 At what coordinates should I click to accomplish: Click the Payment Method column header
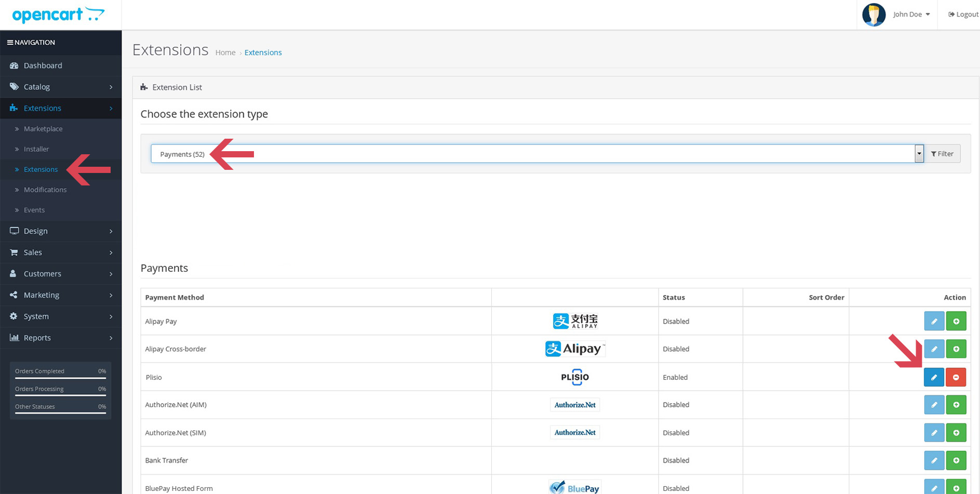pos(174,298)
